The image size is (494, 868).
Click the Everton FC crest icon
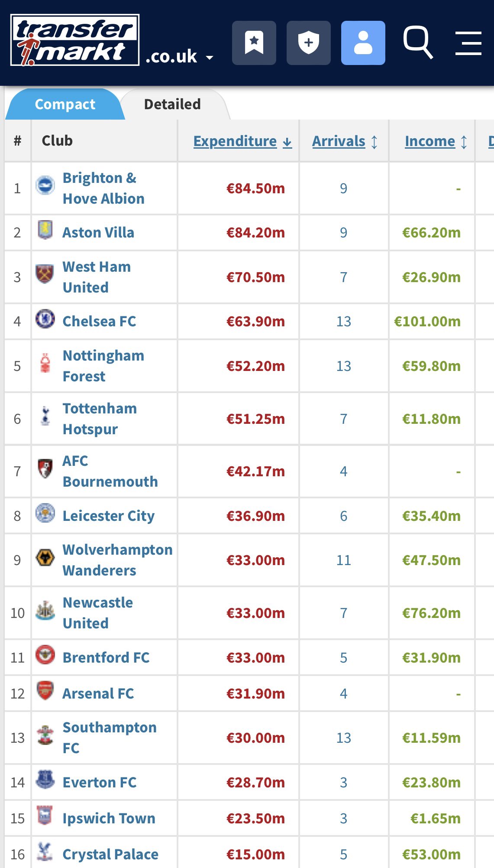(x=45, y=780)
